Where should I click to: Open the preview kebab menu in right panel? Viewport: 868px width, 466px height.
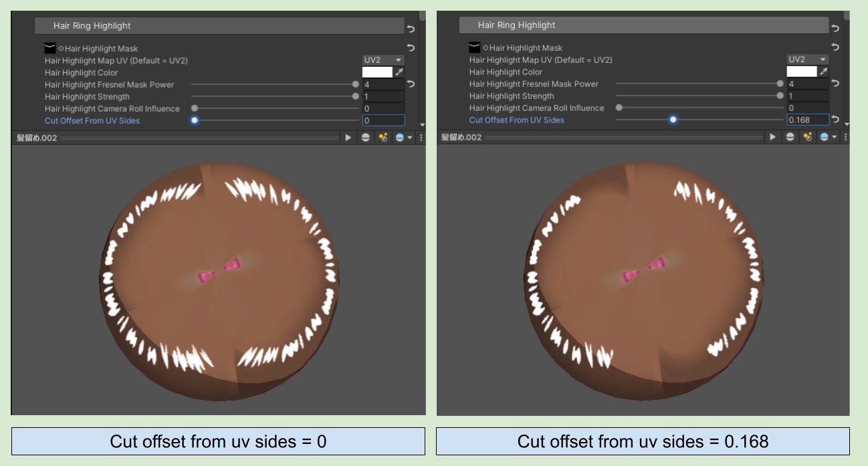(x=845, y=136)
